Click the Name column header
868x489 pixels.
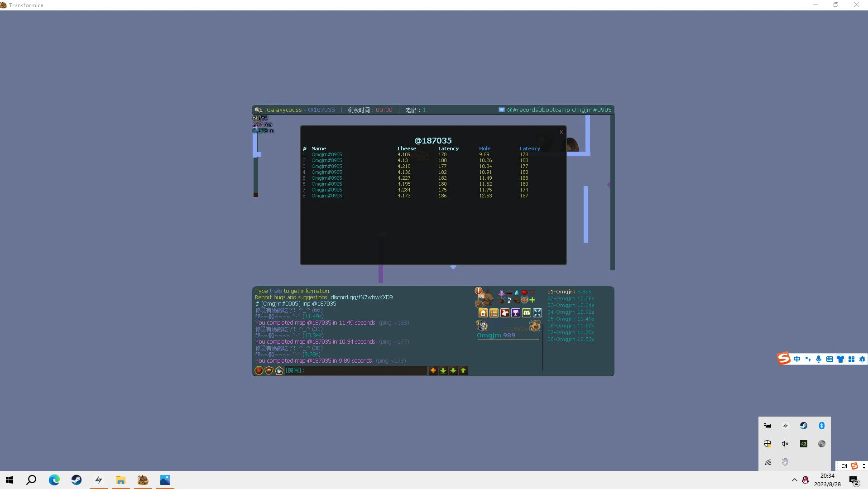[319, 149]
